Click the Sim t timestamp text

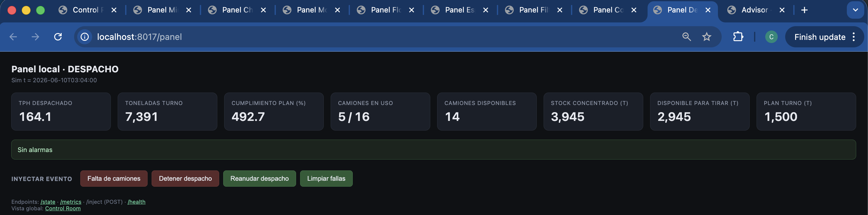click(54, 80)
